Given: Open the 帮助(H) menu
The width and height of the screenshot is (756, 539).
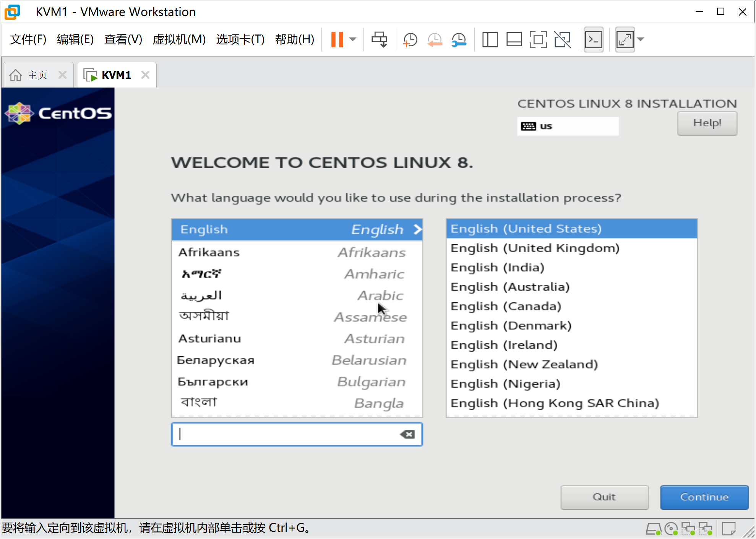Looking at the screenshot, I should coord(295,39).
